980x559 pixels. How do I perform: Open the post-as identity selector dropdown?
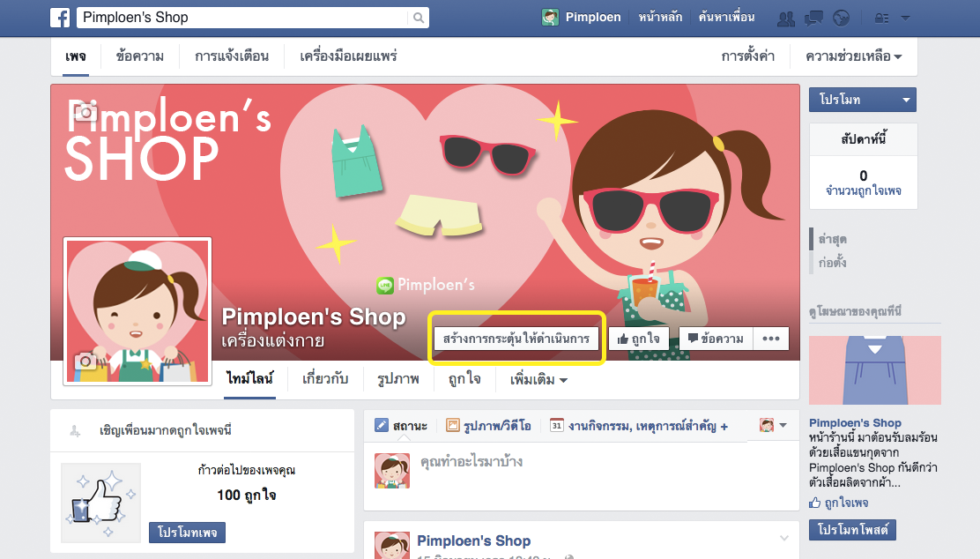[773, 425]
